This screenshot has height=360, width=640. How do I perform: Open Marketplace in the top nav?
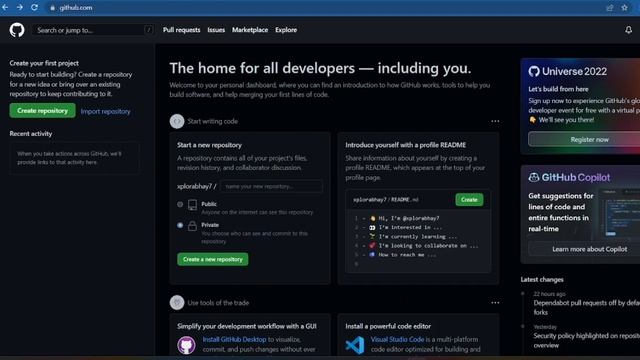tap(250, 30)
